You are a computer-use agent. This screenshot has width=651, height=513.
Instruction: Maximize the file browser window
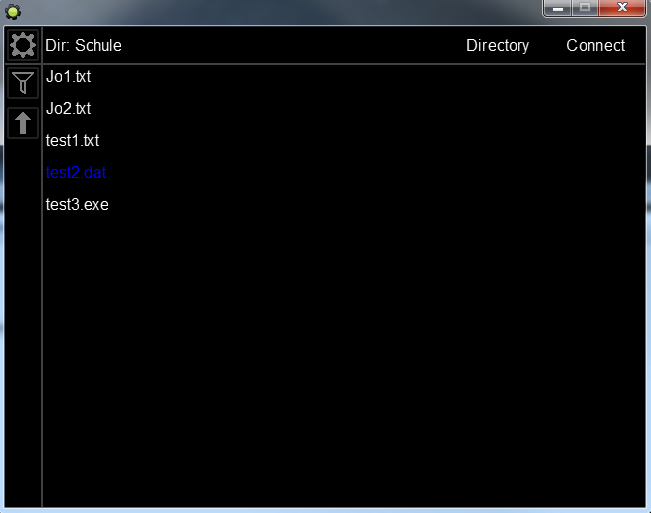click(x=585, y=8)
